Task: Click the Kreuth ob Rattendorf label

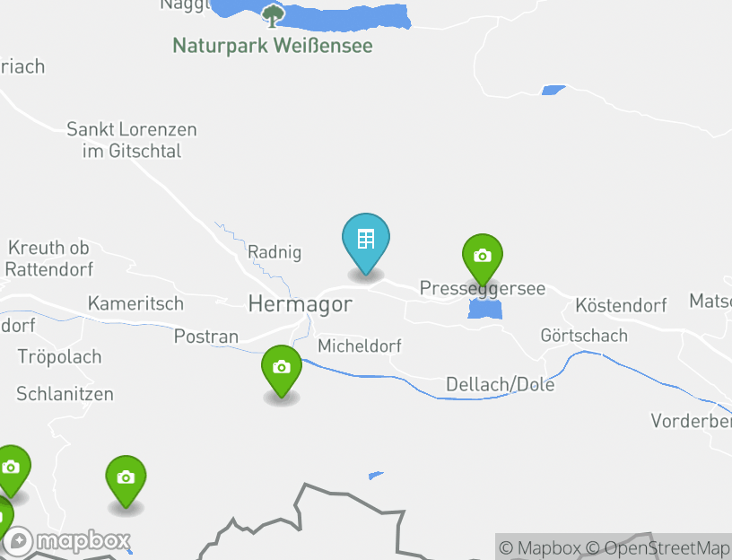Action: tap(48, 258)
